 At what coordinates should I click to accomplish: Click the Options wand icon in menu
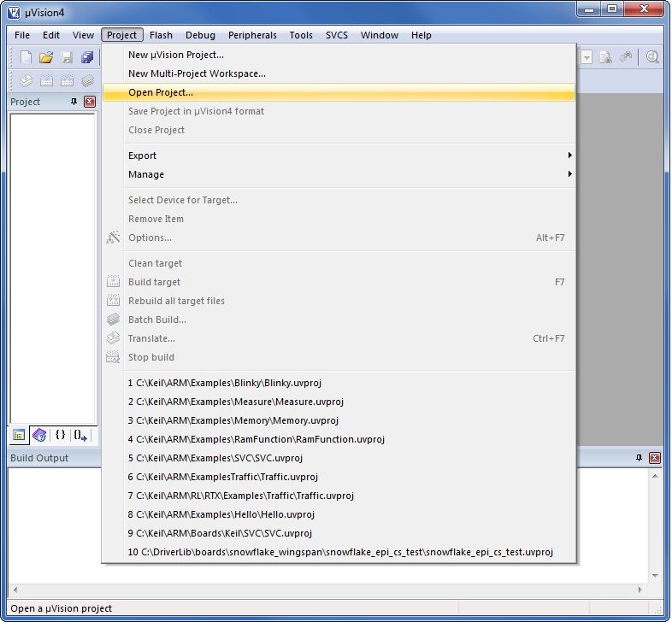click(113, 238)
